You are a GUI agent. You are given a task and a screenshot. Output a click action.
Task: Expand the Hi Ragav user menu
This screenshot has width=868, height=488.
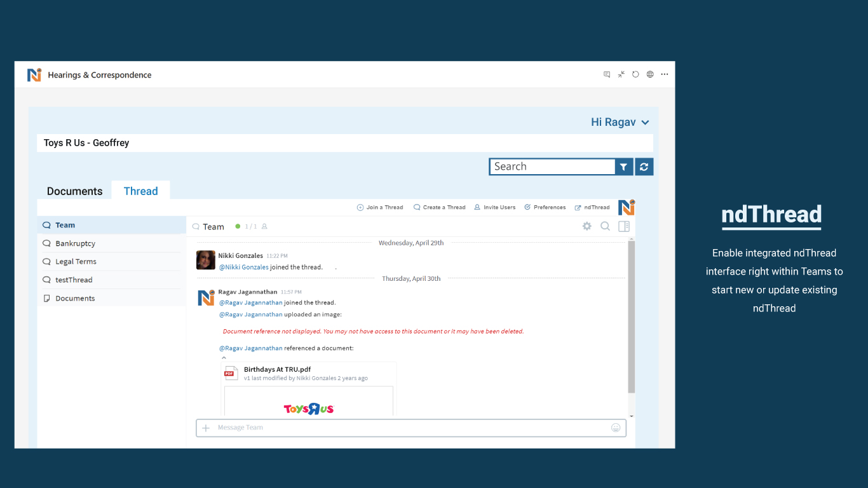click(620, 123)
